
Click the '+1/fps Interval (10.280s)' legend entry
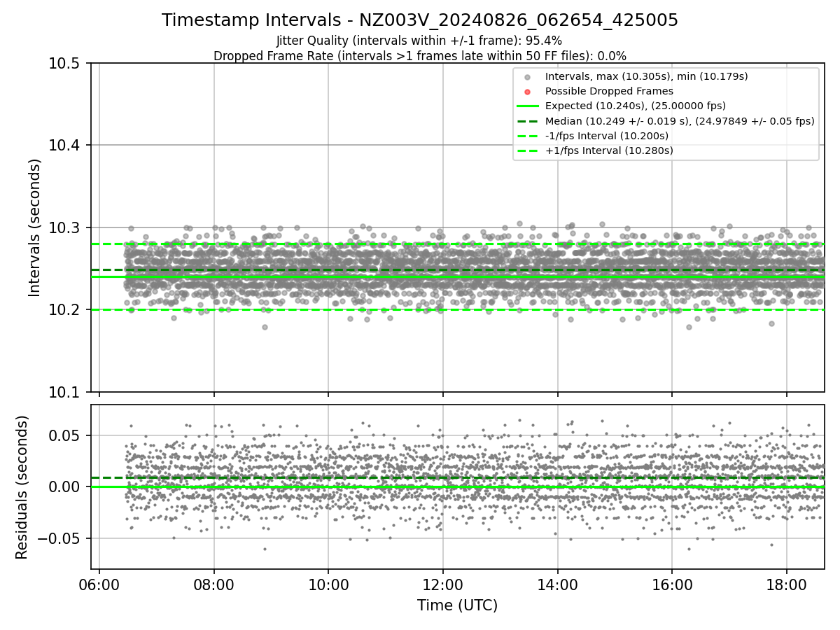pyautogui.click(x=609, y=150)
